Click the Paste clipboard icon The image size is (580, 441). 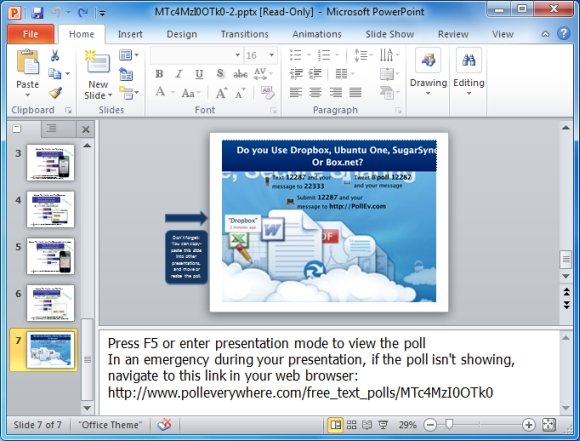click(x=28, y=62)
